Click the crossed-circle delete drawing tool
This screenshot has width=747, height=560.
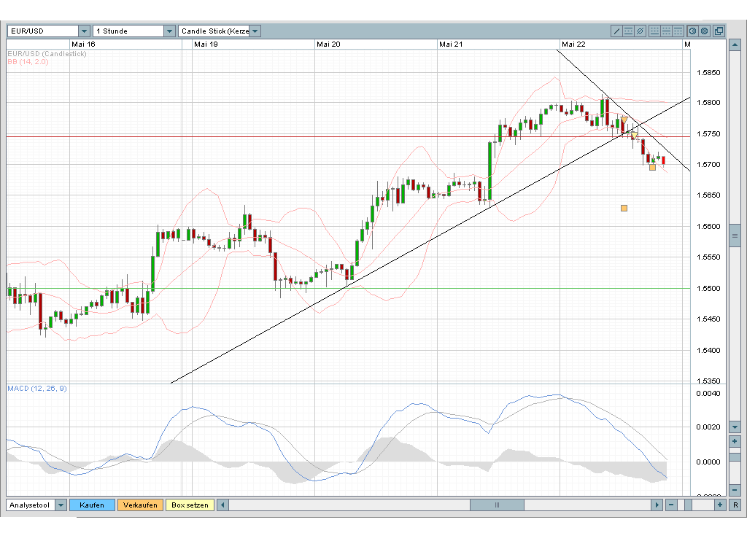pos(640,31)
